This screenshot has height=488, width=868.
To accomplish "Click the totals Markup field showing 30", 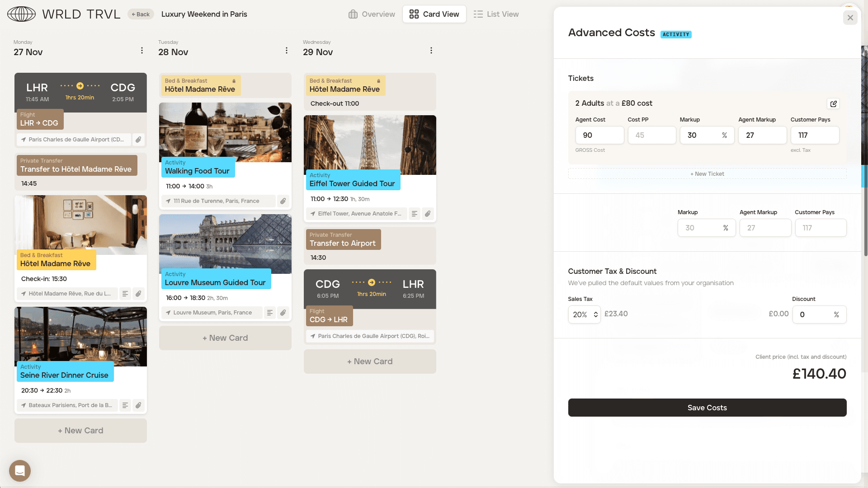I will tap(707, 228).
